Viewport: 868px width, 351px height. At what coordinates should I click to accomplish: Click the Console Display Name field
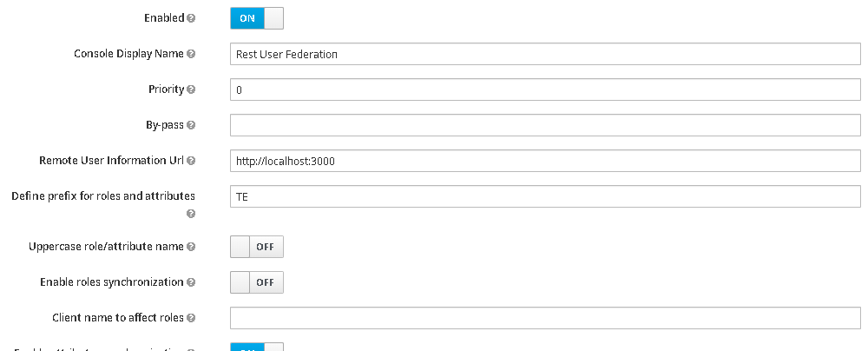click(545, 54)
